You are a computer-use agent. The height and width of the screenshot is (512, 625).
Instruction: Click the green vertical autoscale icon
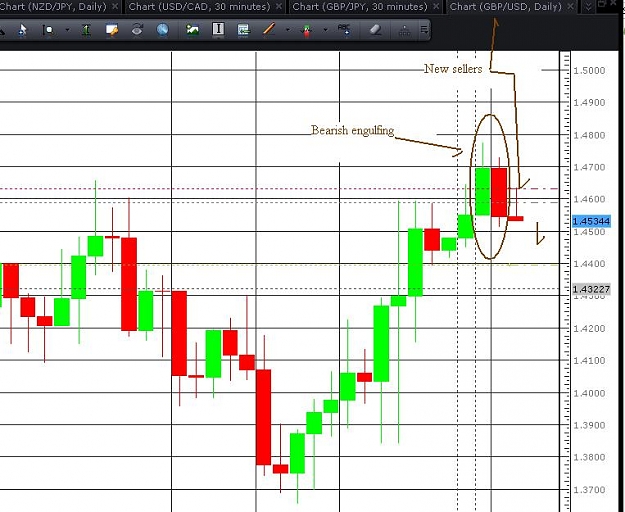(86, 30)
